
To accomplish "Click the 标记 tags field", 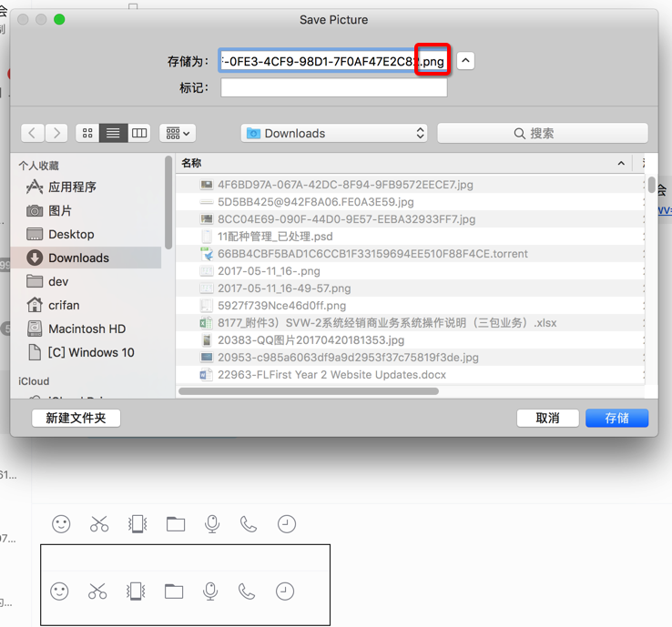I will (x=334, y=87).
